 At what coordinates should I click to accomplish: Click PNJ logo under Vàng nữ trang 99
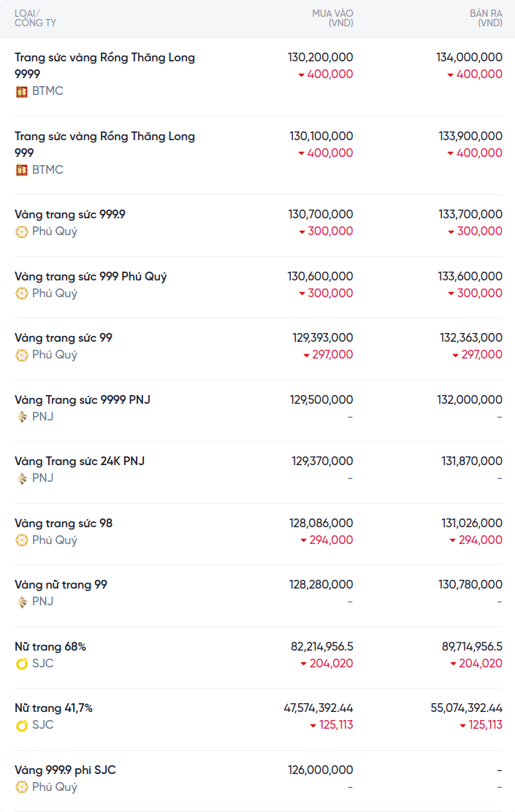pyautogui.click(x=21, y=602)
